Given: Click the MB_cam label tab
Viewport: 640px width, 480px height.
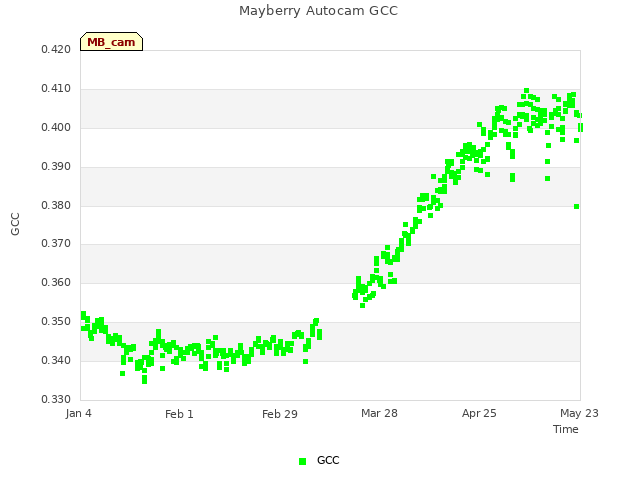Looking at the screenshot, I should (x=111, y=42).
